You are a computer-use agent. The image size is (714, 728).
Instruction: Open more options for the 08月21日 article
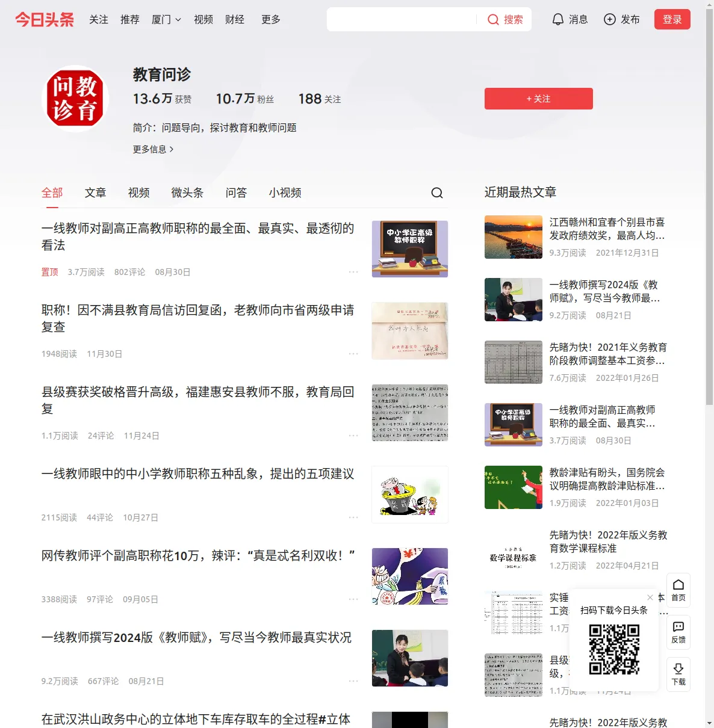click(353, 681)
